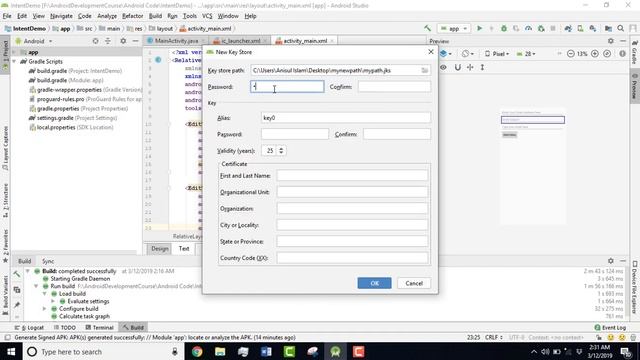Open Android project view dropdown
The width and height of the screenshot is (640, 360).
(34, 41)
